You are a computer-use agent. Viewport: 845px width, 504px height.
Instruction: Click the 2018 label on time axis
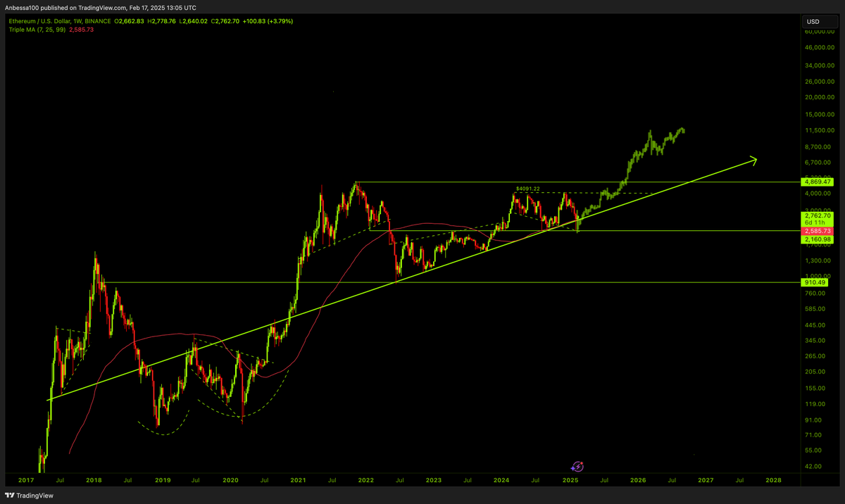point(94,480)
